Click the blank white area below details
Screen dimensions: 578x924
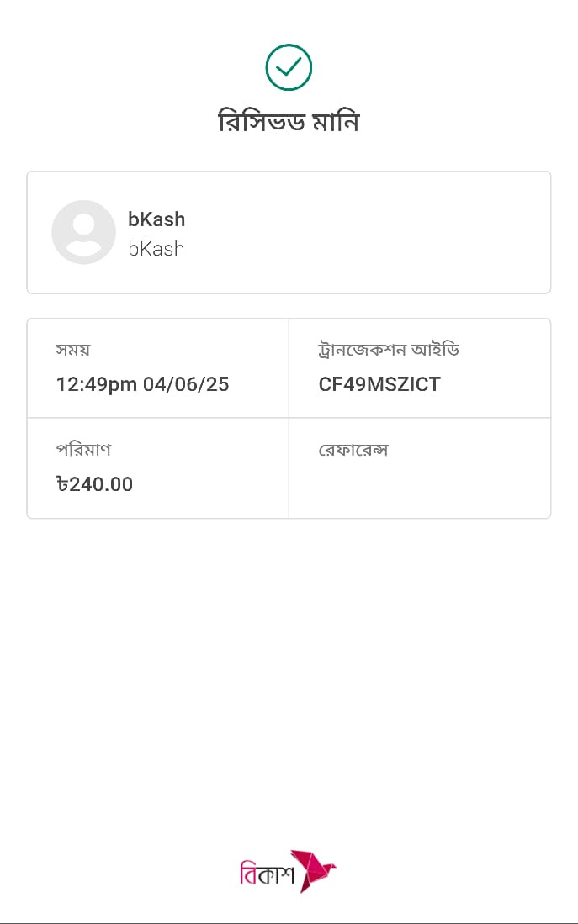[x=289, y=678]
